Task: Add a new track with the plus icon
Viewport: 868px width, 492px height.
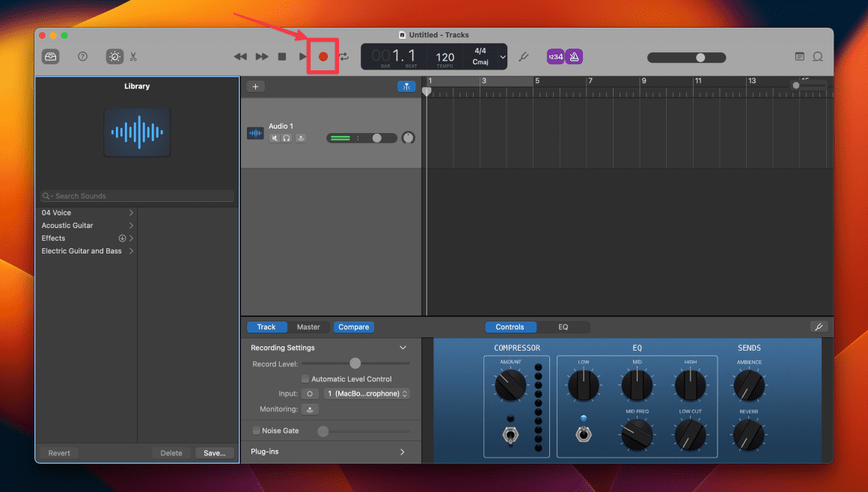Action: (255, 86)
